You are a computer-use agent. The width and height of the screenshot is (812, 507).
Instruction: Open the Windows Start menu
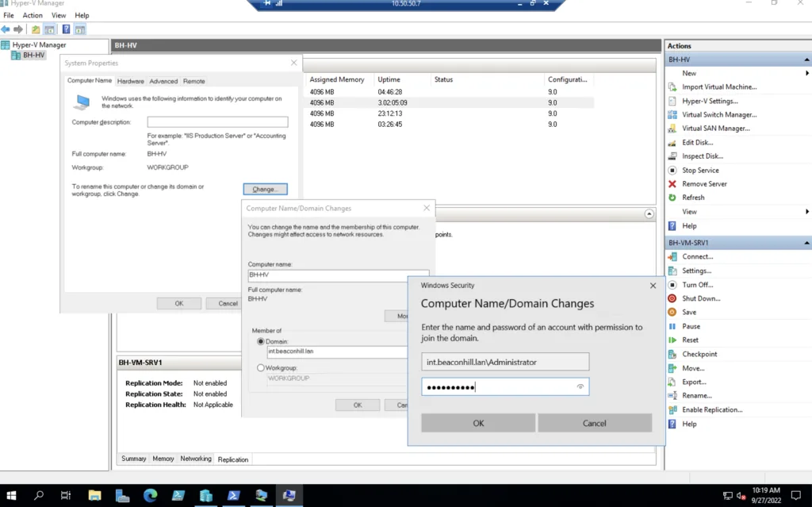(x=11, y=496)
